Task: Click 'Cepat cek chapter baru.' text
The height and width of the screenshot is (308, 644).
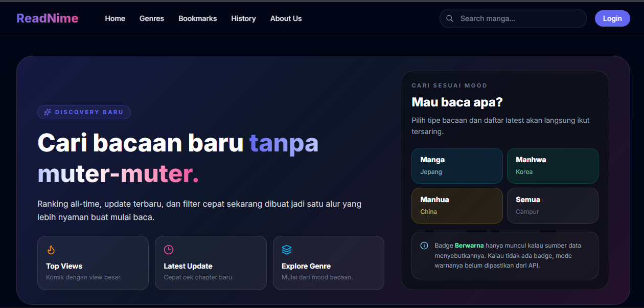Action: (199, 277)
